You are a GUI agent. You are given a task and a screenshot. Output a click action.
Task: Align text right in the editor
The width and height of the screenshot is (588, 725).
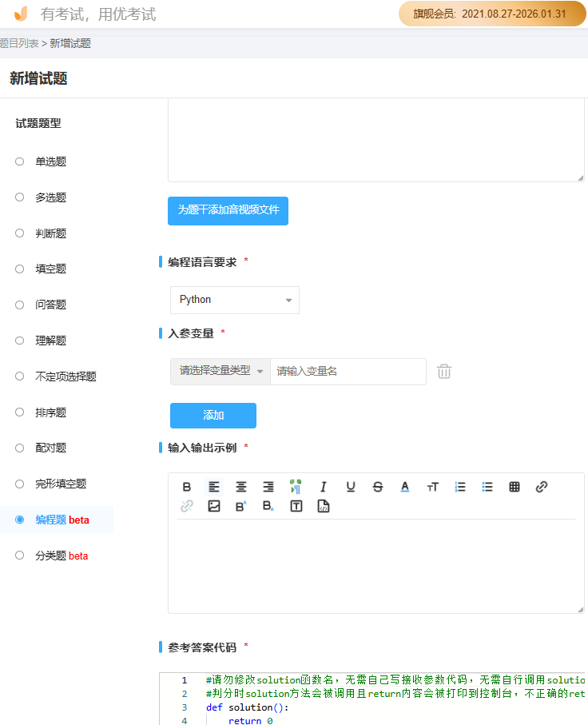[268, 487]
